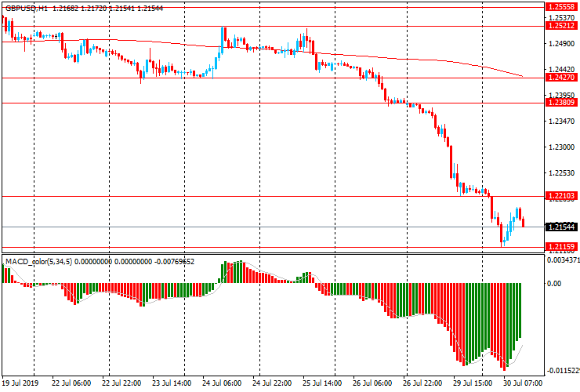
Task: Click the MACD upper scale value 0.0034371
Action: click(x=563, y=260)
